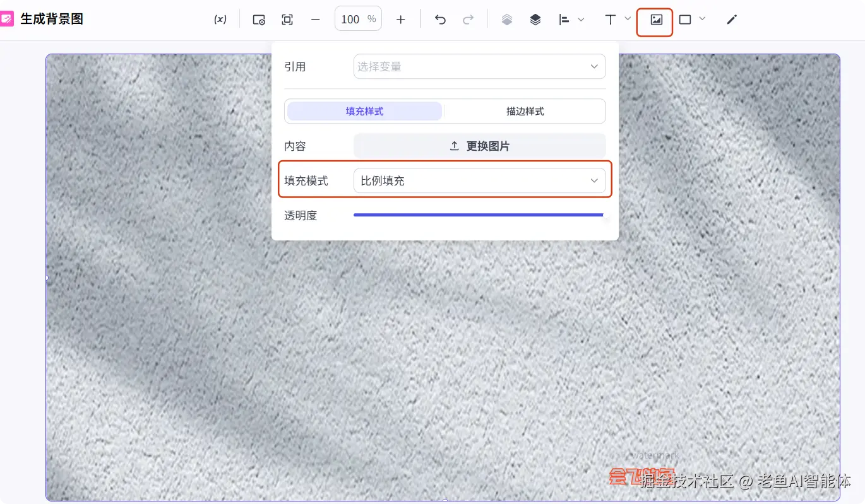This screenshot has width=865, height=504.
Task: Click the align left icon
Action: [x=564, y=20]
